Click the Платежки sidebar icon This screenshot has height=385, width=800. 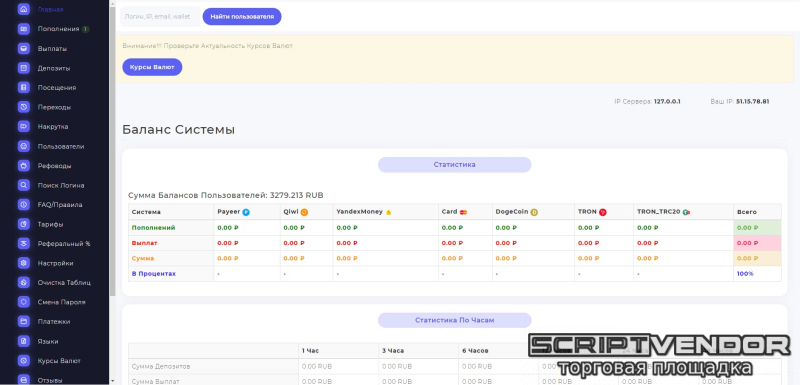[x=23, y=322]
